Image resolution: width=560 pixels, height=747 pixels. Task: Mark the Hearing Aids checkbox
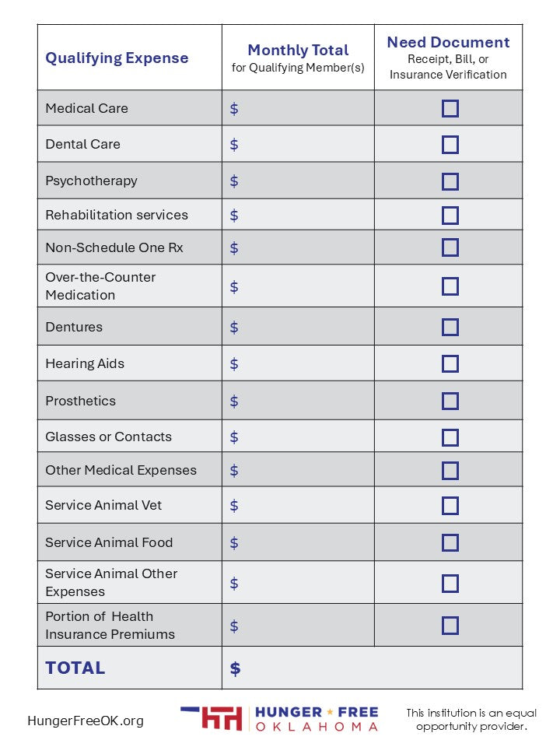coord(450,363)
